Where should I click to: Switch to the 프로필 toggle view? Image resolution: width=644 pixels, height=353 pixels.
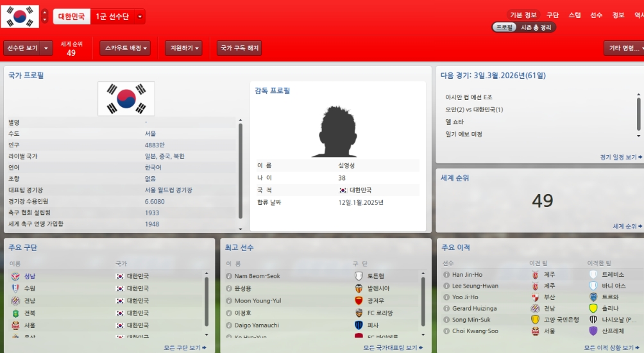[x=504, y=28]
